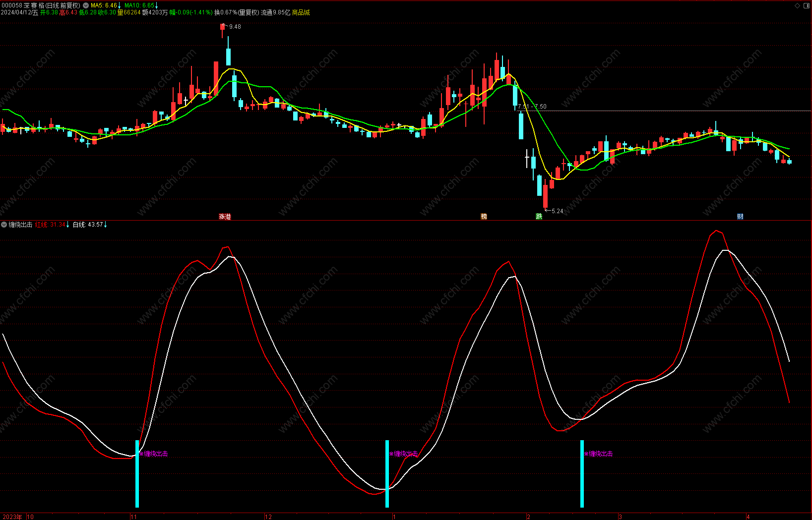
Task: Click the 收6.30 closing price text
Action: 107,12
